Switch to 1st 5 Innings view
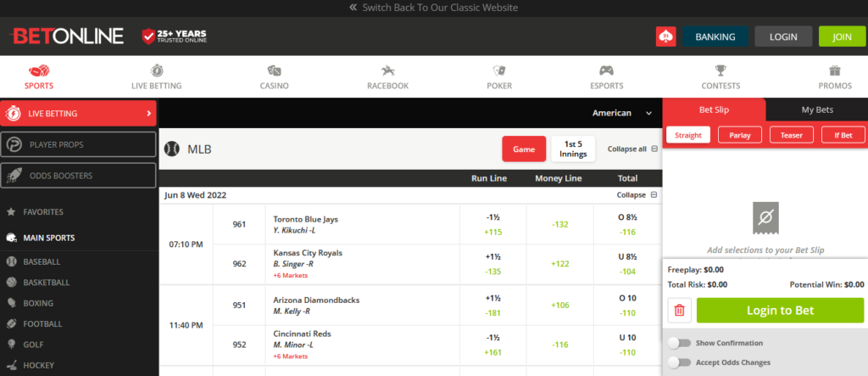This screenshot has width=868, height=376. click(573, 149)
